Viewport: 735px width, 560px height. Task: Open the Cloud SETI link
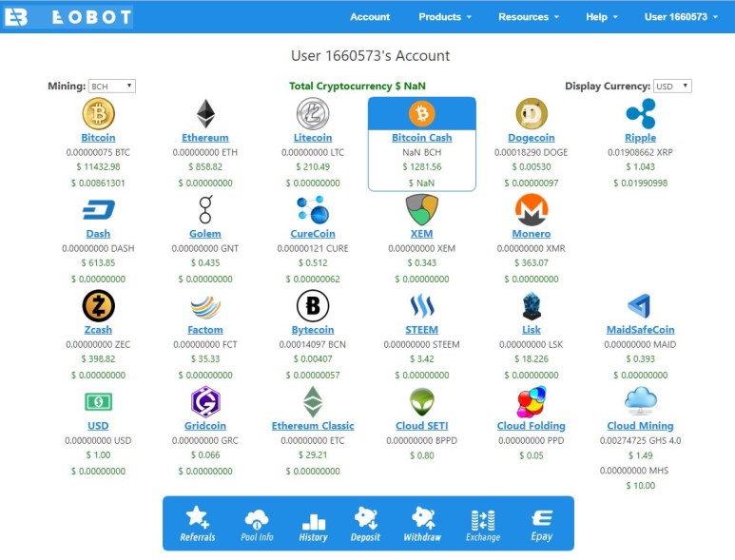(x=422, y=426)
